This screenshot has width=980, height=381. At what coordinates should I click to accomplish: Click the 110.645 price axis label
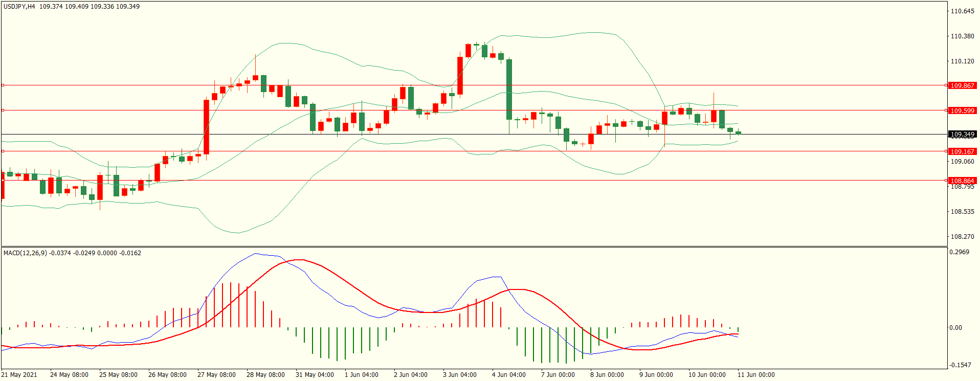[x=962, y=11]
